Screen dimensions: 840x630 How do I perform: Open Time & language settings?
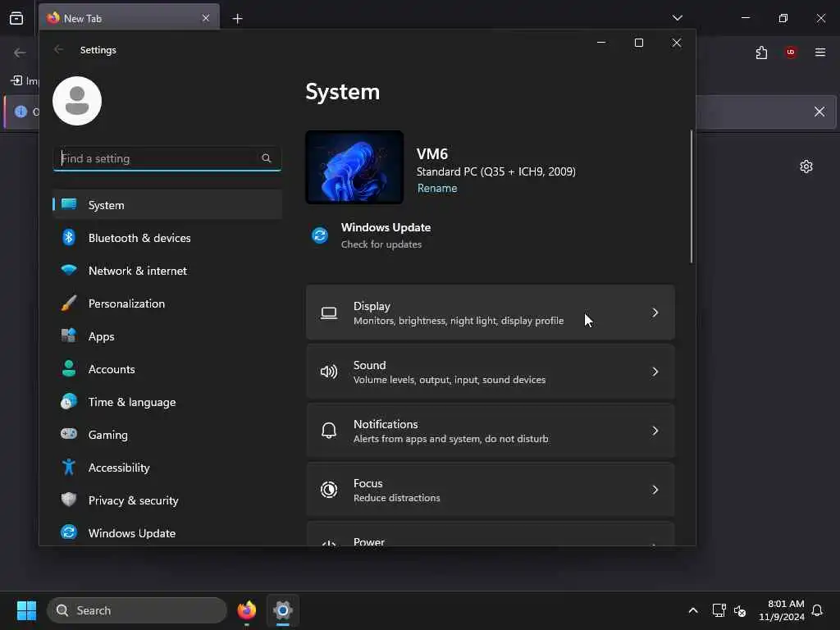(167, 402)
